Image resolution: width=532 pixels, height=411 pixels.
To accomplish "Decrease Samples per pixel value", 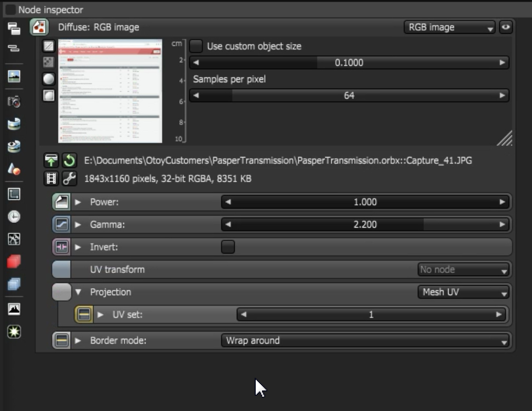I will pos(196,95).
